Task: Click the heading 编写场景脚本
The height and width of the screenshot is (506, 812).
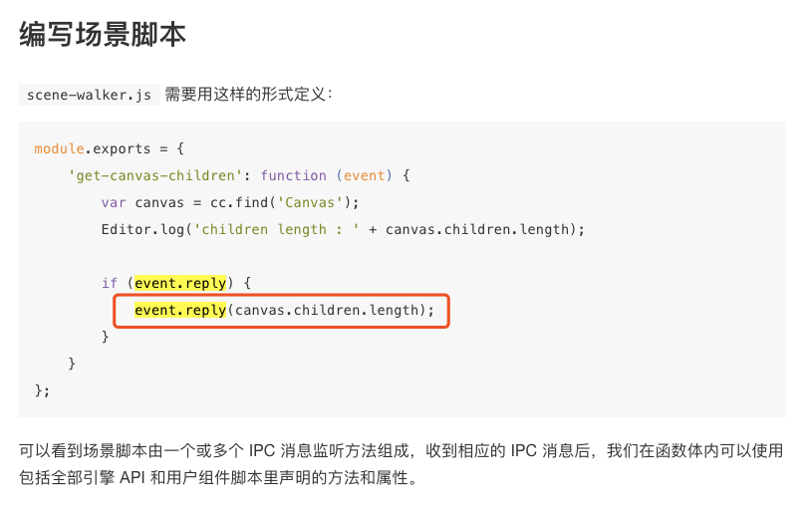Action: click(103, 34)
